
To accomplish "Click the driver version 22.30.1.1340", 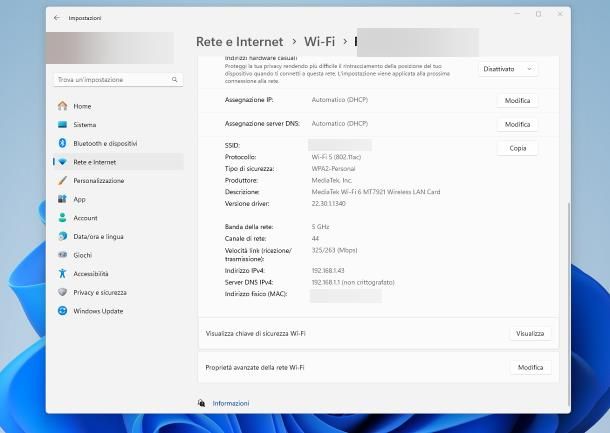I will tap(328, 203).
